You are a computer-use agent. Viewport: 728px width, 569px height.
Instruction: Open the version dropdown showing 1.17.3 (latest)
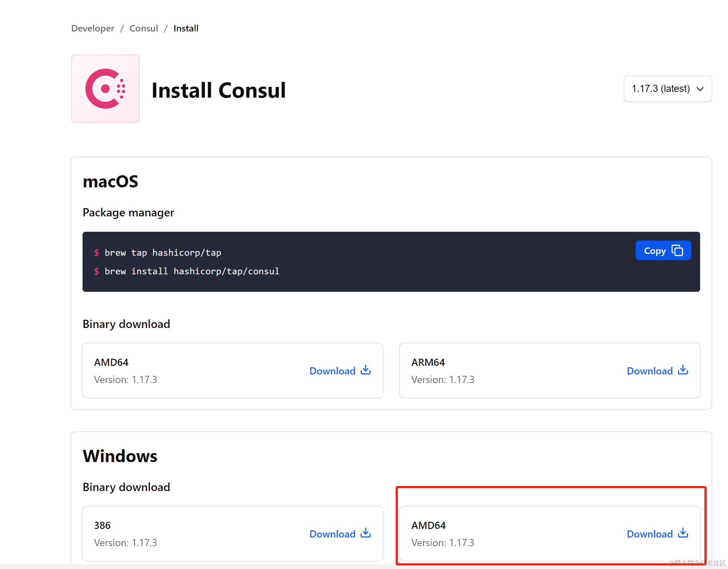tap(667, 89)
